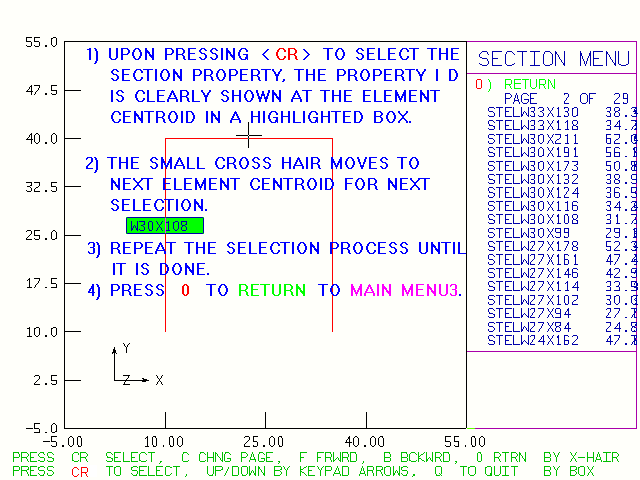Click the SECTION MENU title header
This screenshot has height=480, width=640.
click(x=553, y=59)
